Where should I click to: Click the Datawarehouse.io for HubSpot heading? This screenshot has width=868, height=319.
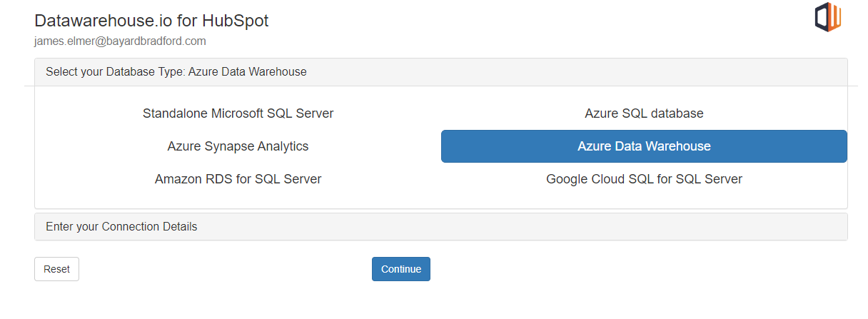pos(151,21)
